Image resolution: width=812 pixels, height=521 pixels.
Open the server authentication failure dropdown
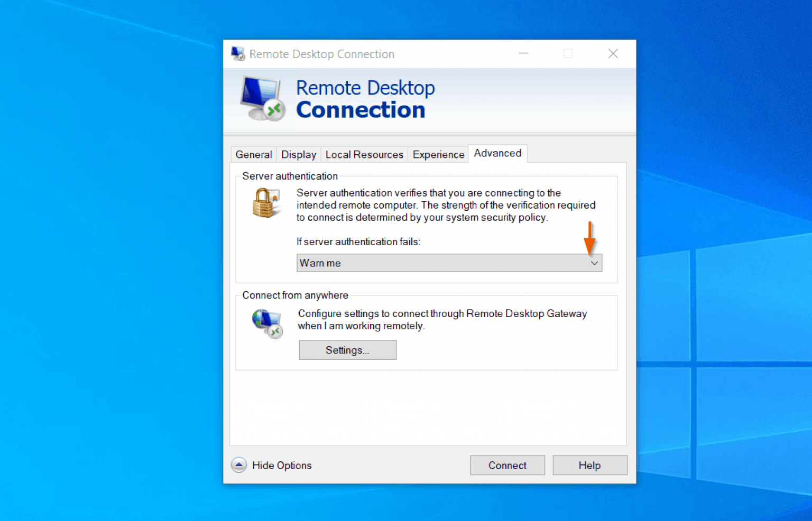594,263
